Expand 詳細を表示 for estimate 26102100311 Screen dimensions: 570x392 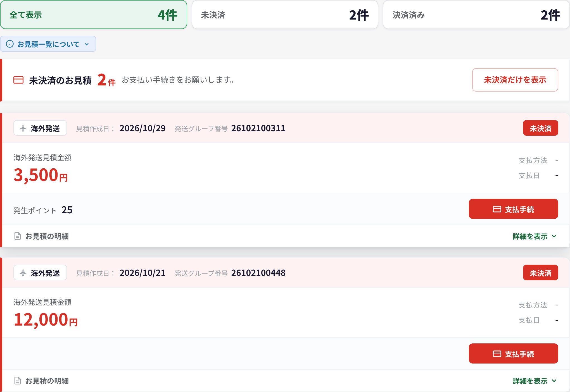(535, 236)
